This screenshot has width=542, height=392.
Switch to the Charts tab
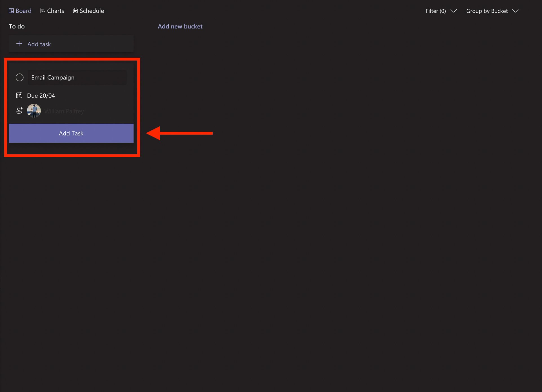(x=55, y=10)
